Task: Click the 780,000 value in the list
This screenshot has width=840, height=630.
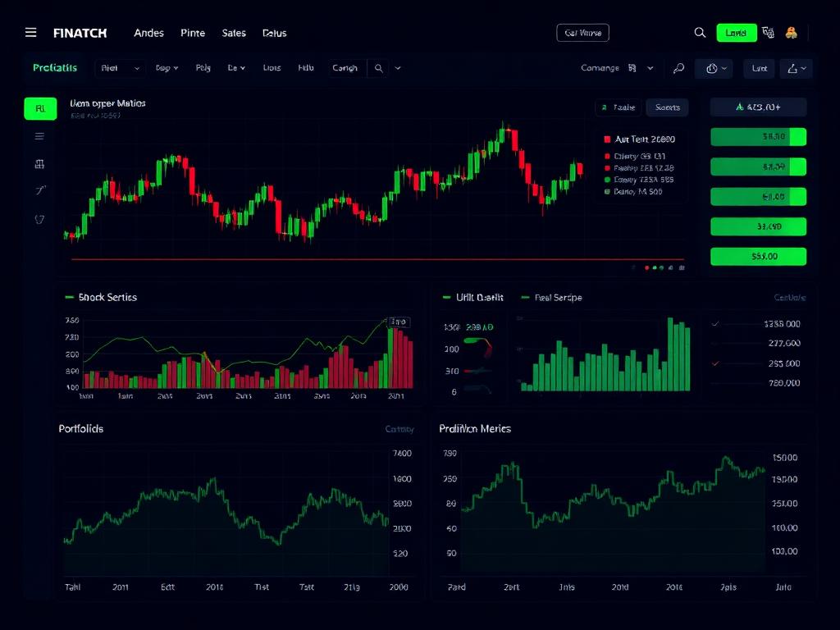Action: [784, 383]
